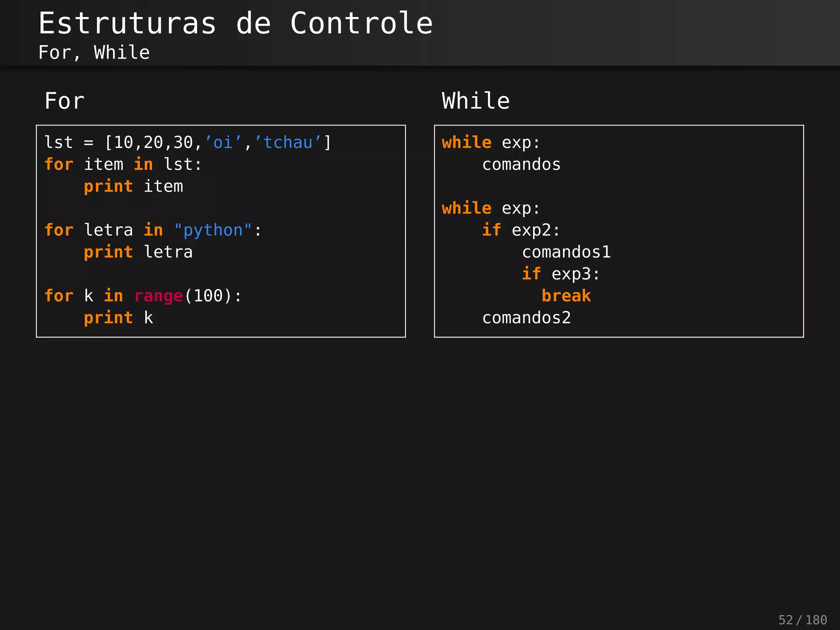The height and width of the screenshot is (630, 840).
Task: Click the page number '52 / 180'
Action: (x=803, y=620)
